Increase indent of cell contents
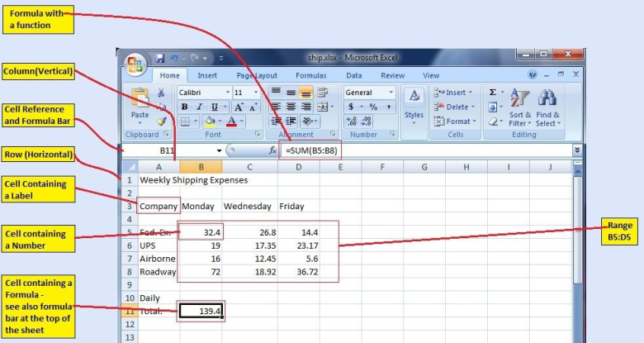The height and width of the screenshot is (343, 644). (x=291, y=121)
